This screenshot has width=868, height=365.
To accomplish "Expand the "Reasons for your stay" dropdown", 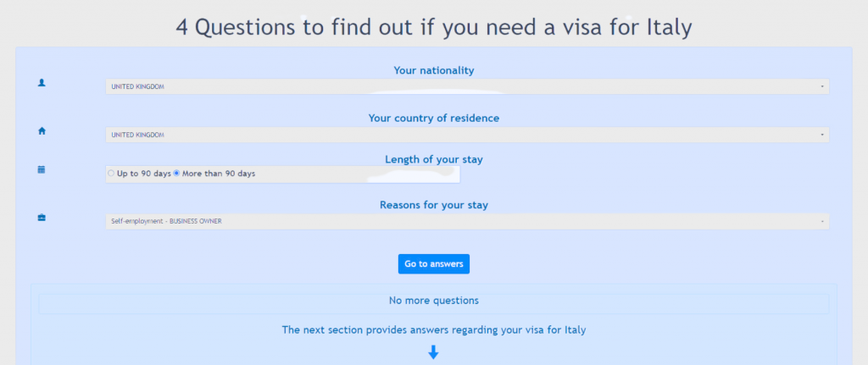I will (466, 221).
